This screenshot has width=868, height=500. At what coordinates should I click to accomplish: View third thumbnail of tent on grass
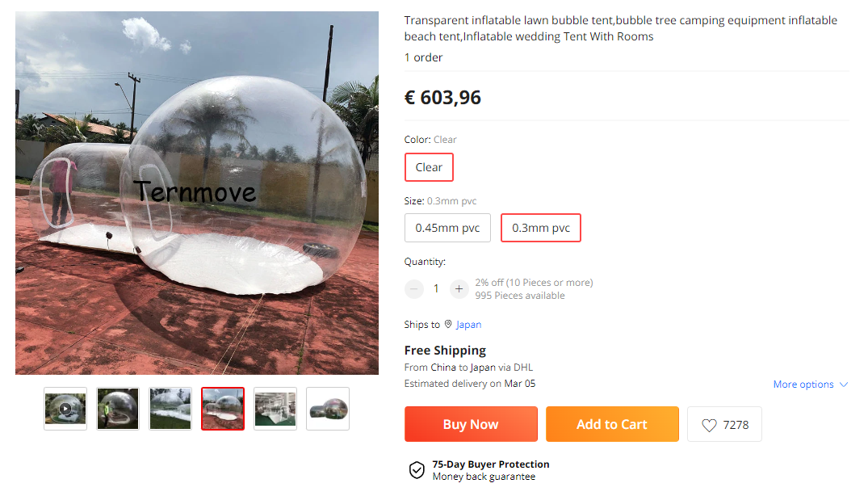coord(170,409)
